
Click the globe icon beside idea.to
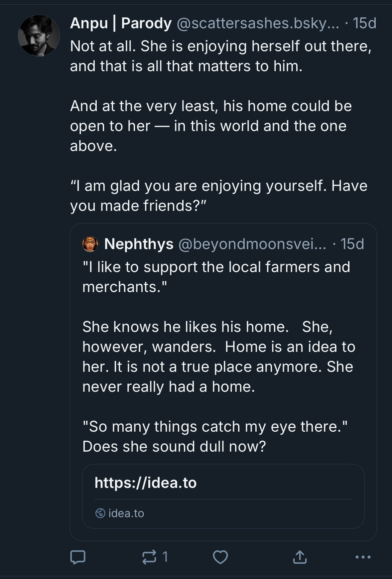click(100, 513)
